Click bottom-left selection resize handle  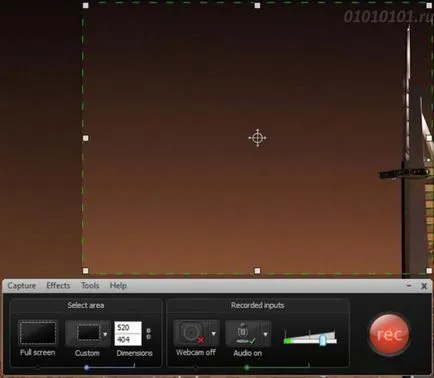click(86, 271)
